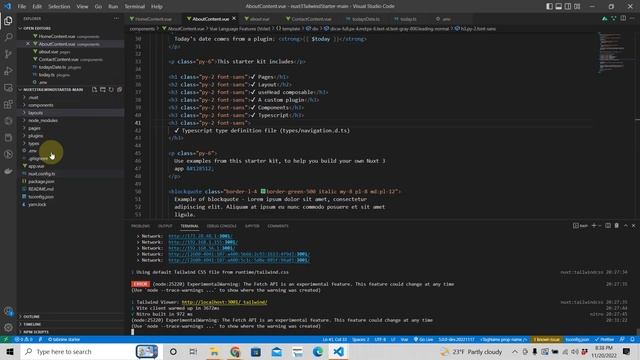Expand the types folder
The width and height of the screenshot is (640, 360).
click(x=34, y=143)
